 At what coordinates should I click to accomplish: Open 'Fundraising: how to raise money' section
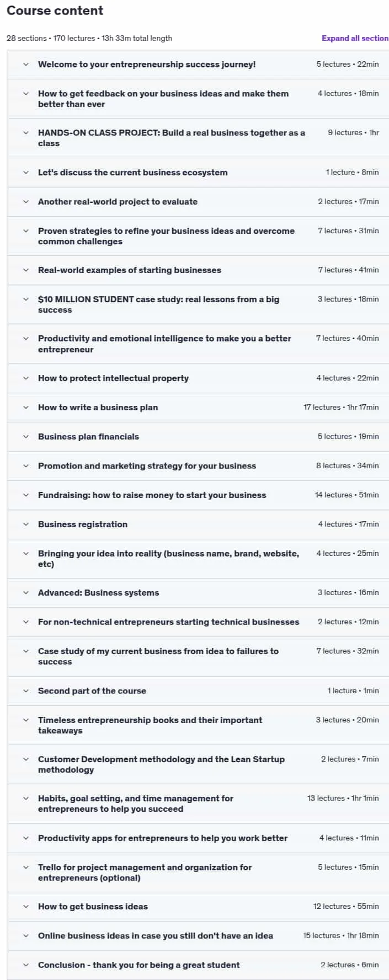coord(152,495)
